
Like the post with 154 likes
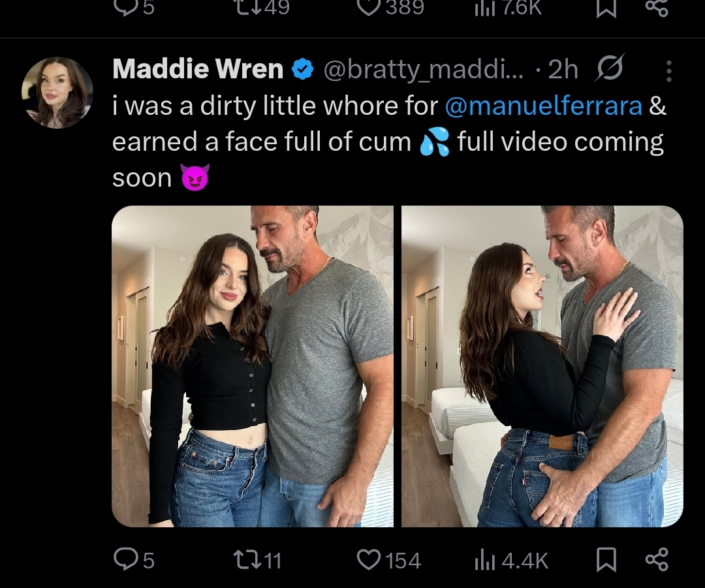[369, 560]
